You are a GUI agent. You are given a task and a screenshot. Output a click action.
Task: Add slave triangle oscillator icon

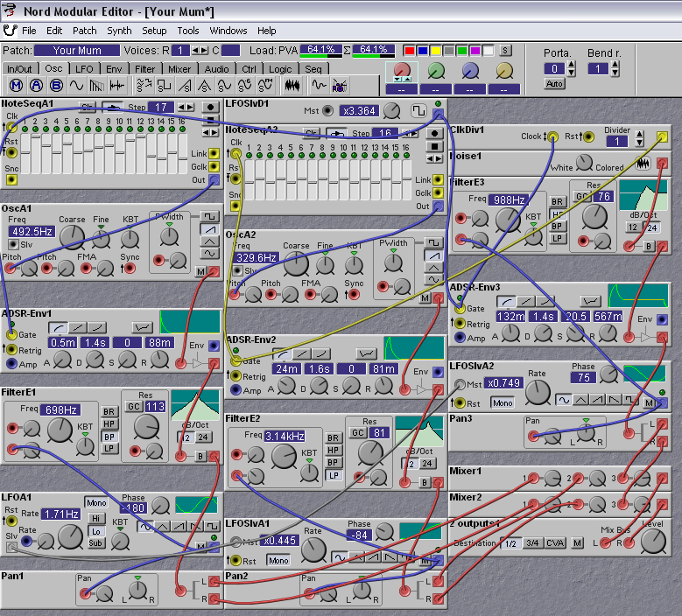[x=205, y=86]
